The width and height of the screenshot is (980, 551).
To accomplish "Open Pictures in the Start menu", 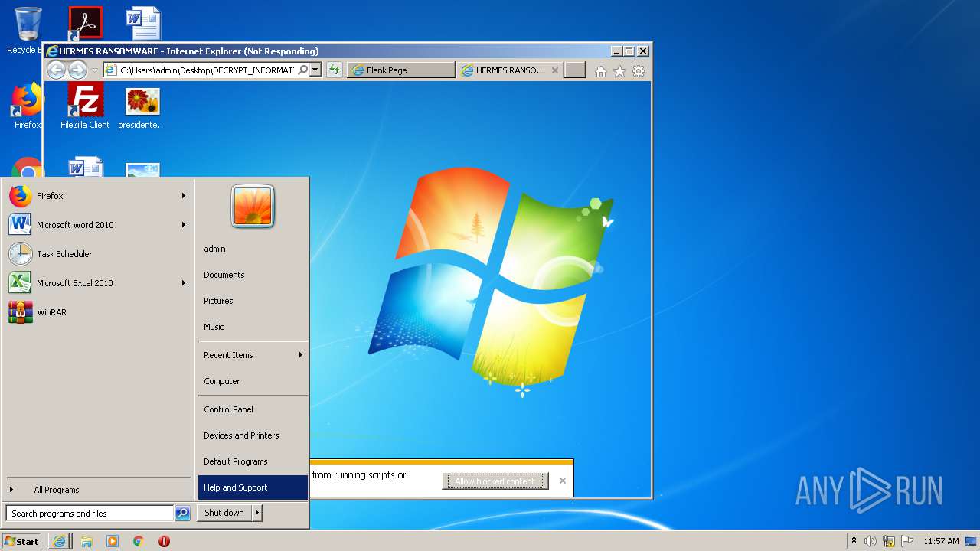I will (253, 301).
